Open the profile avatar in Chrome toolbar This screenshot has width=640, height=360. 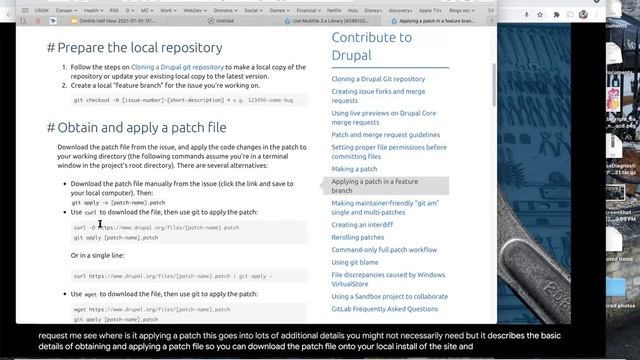pos(583,15)
